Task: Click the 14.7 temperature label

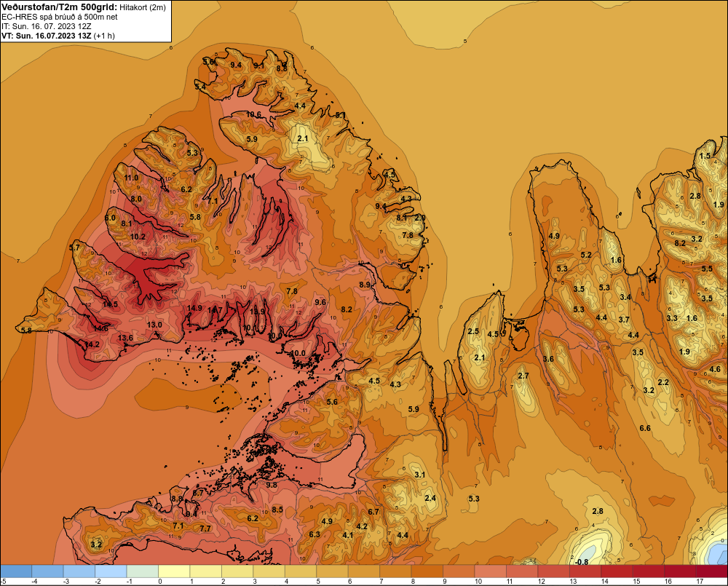Action: tap(215, 310)
